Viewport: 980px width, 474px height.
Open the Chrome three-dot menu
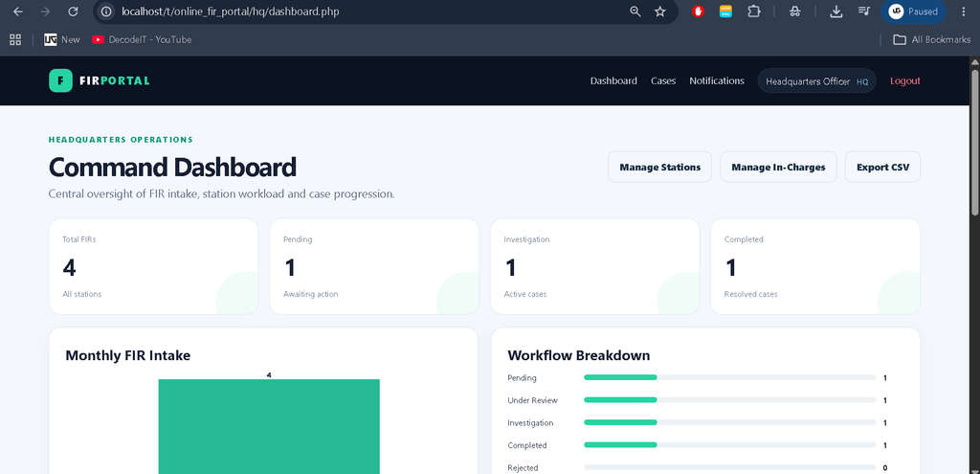(x=963, y=11)
